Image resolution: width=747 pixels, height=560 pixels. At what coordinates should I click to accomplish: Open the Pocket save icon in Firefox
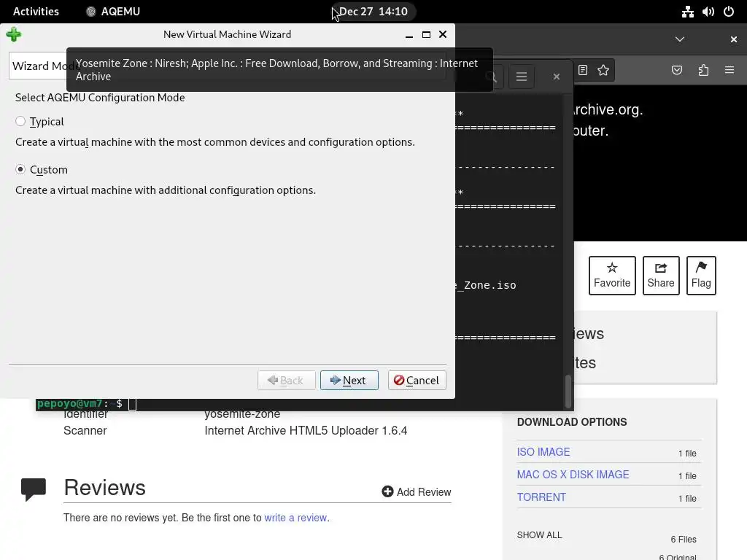pyautogui.click(x=676, y=70)
